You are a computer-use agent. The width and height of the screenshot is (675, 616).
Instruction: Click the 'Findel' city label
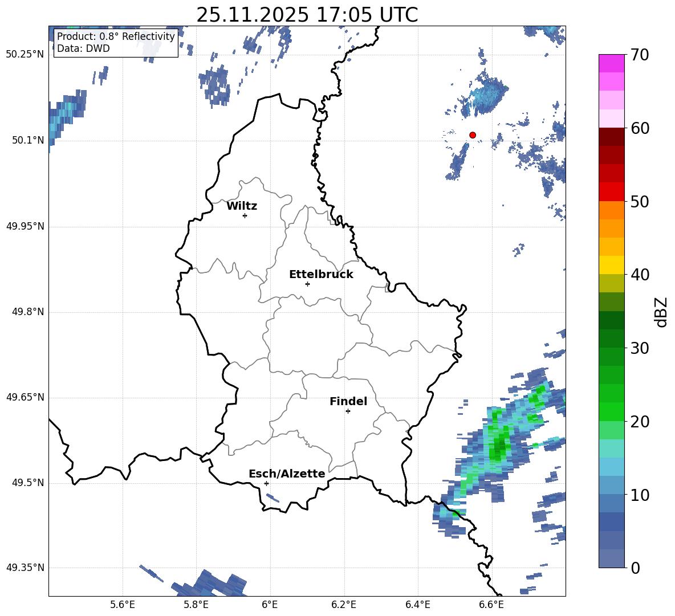click(348, 401)
